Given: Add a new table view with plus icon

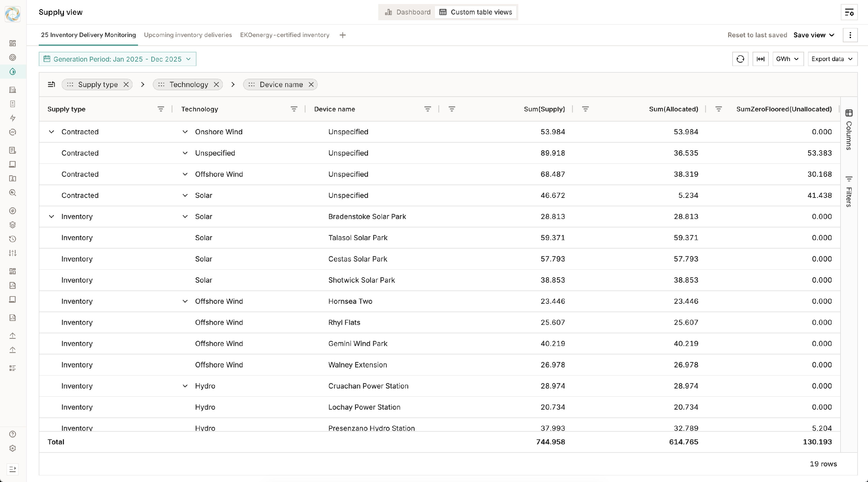Looking at the screenshot, I should (342, 35).
